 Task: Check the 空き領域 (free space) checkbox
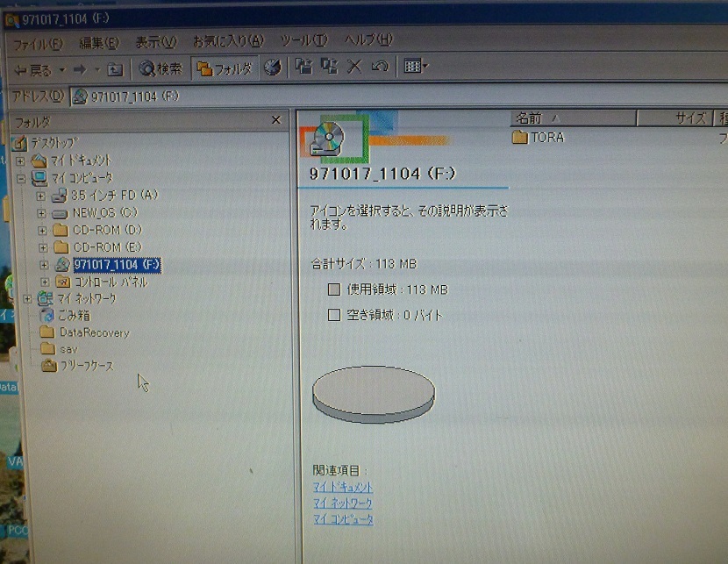tap(334, 315)
